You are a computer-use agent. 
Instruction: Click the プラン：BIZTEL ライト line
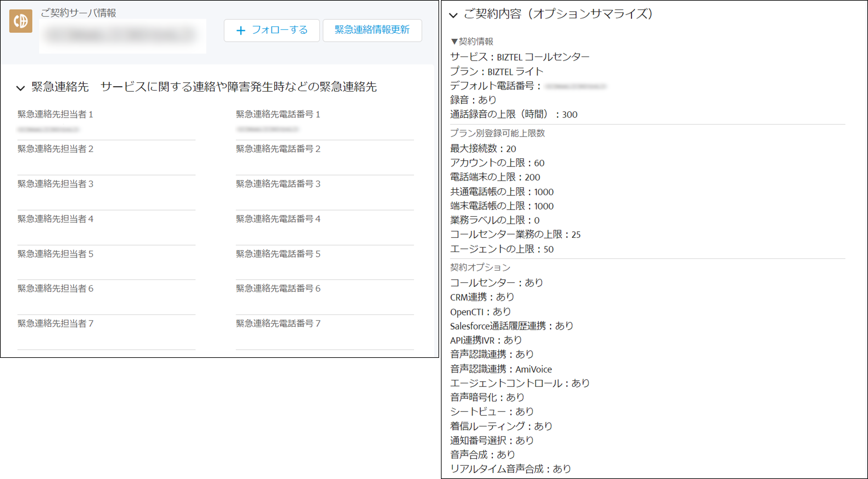pyautogui.click(x=497, y=72)
